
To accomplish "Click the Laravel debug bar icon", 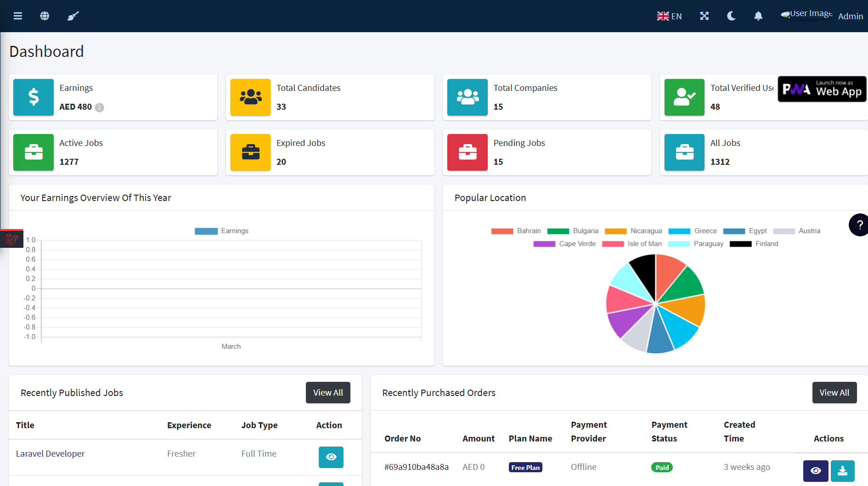I will coord(12,239).
